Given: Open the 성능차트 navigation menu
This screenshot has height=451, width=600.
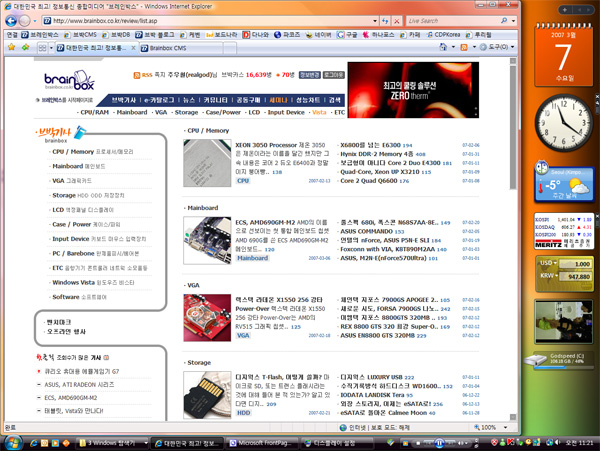Looking at the screenshot, I should click(308, 100).
